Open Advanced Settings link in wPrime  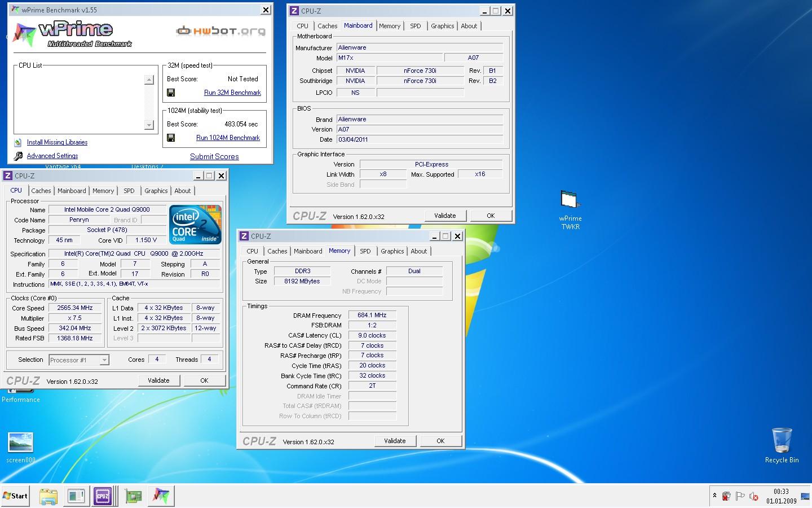[x=52, y=156]
